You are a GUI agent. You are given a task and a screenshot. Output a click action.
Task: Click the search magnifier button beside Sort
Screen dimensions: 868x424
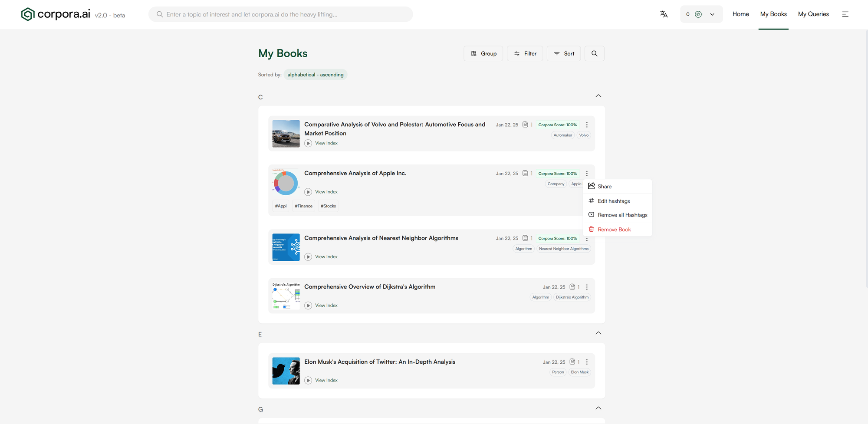tap(594, 53)
